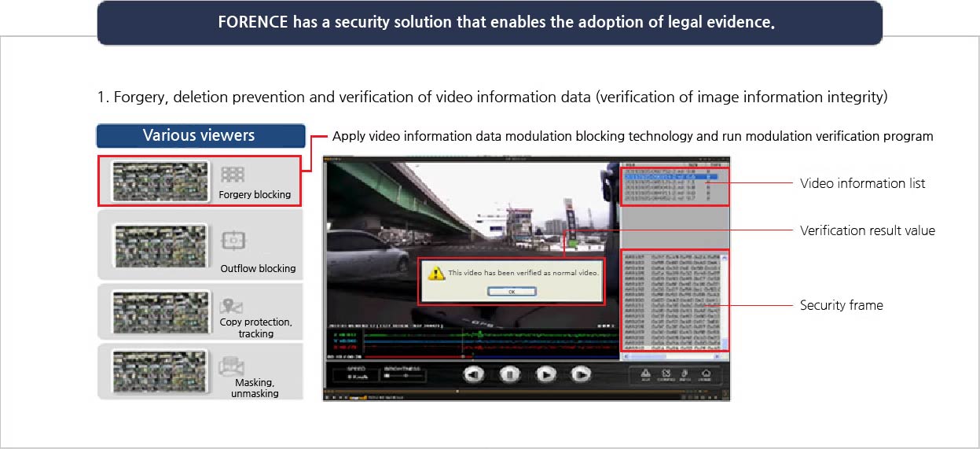980x449 pixels.
Task: Open the Outflow blocking viewer
Action: (x=200, y=245)
